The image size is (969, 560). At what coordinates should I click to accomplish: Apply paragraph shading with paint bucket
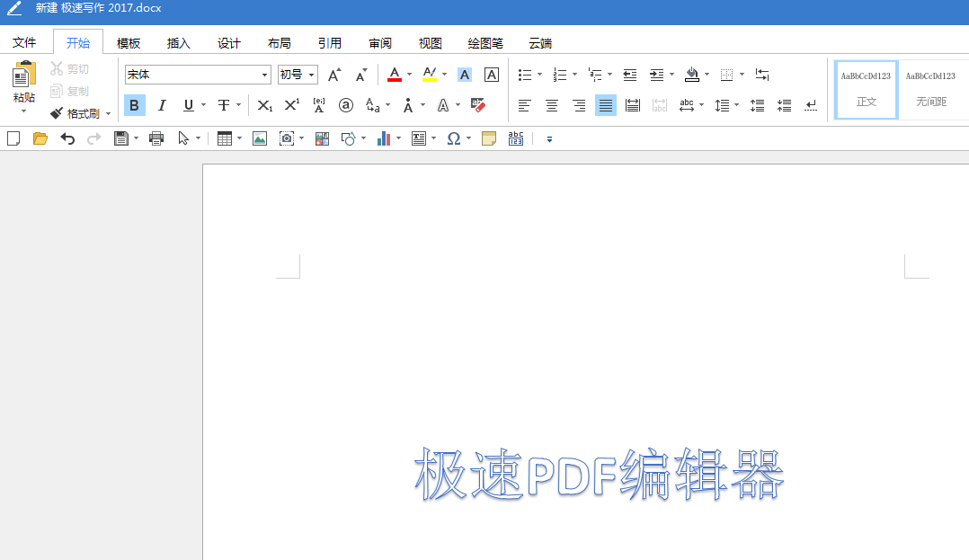click(x=692, y=75)
